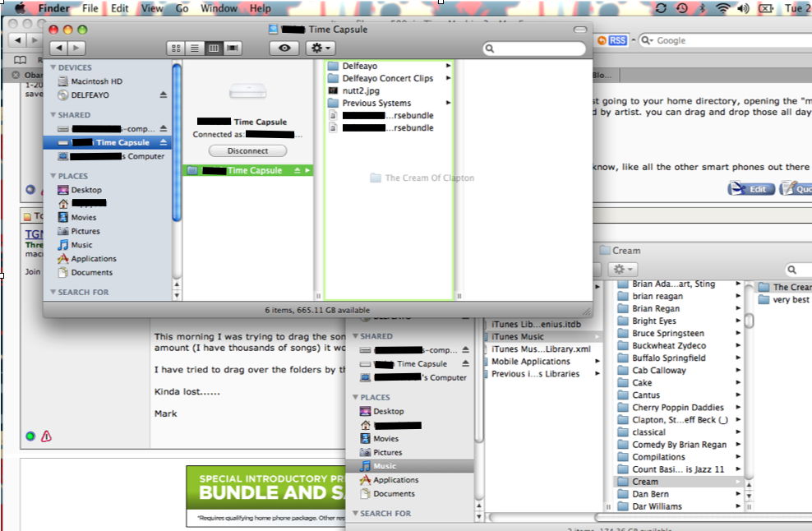The width and height of the screenshot is (812, 531).
Task: Click scrollbar thumb in front Finder sidebar
Action: [x=177, y=142]
